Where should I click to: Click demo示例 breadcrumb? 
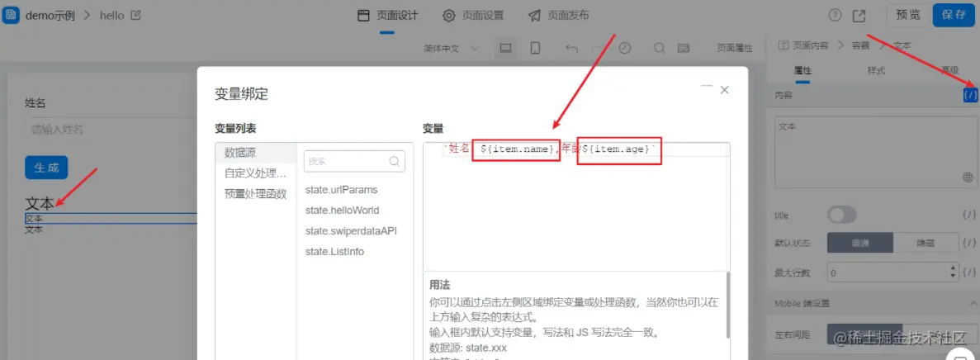click(x=50, y=16)
